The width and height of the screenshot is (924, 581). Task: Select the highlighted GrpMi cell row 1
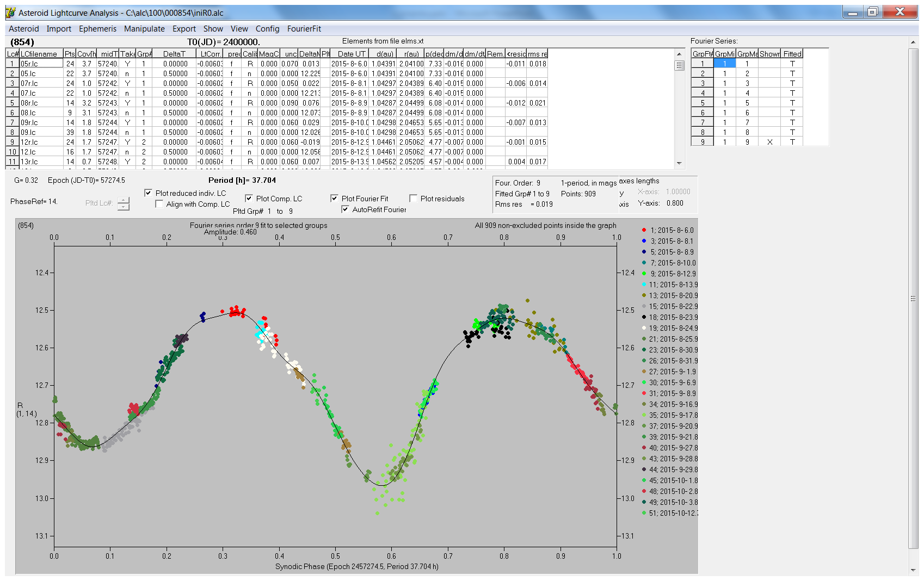tap(724, 64)
